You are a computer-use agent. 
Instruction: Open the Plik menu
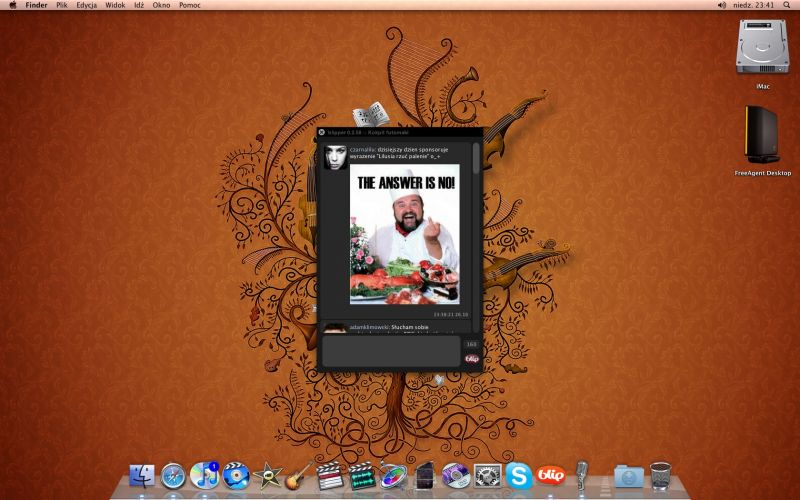point(62,5)
